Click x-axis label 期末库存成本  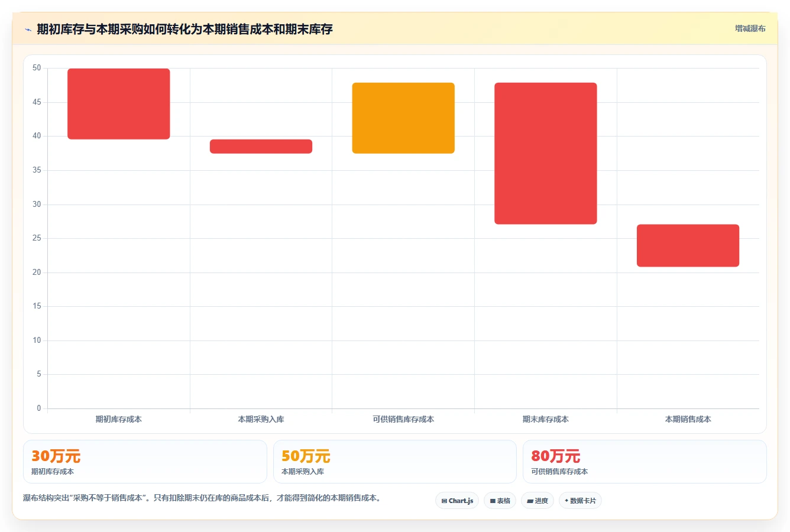coord(546,419)
